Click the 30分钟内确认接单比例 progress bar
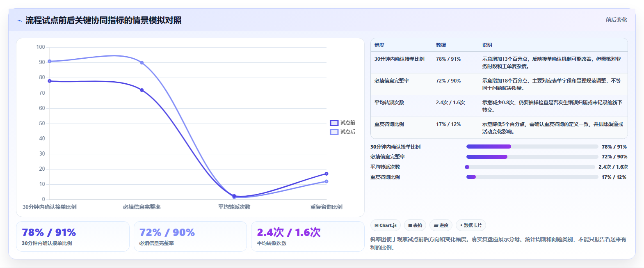 pyautogui.click(x=532, y=147)
